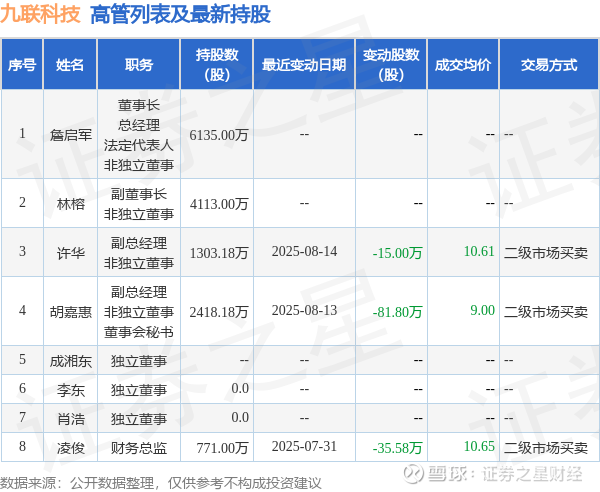This screenshot has height=492, width=600.
Task: Select the name 凌俊
Action: [71, 448]
